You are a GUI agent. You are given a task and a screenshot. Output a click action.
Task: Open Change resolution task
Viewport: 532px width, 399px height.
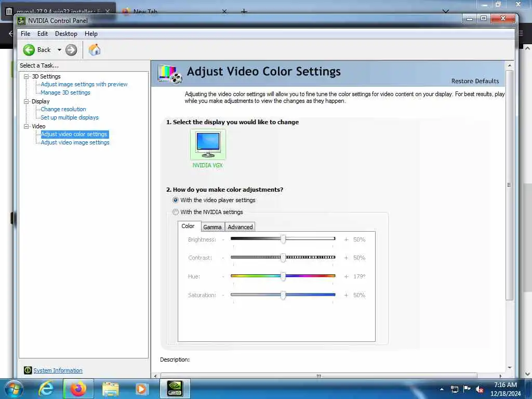tap(63, 109)
